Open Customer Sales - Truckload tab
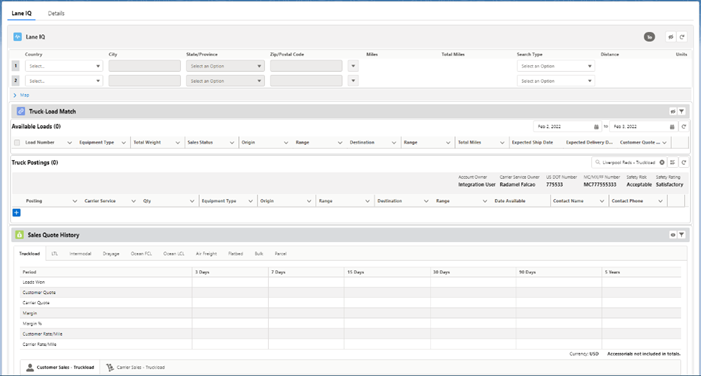Screen dimensions: 701x376 pyautogui.click(x=60, y=367)
